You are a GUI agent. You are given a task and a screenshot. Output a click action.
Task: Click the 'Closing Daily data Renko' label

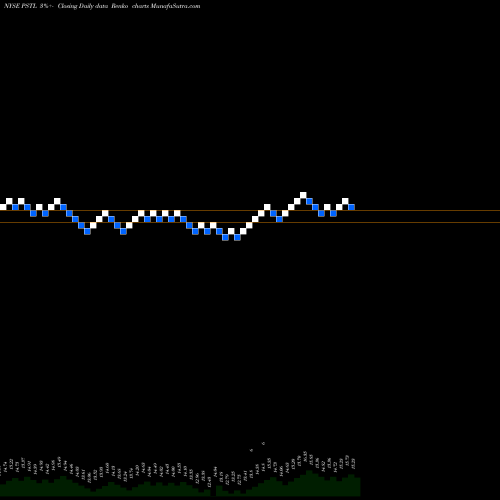point(93,6)
